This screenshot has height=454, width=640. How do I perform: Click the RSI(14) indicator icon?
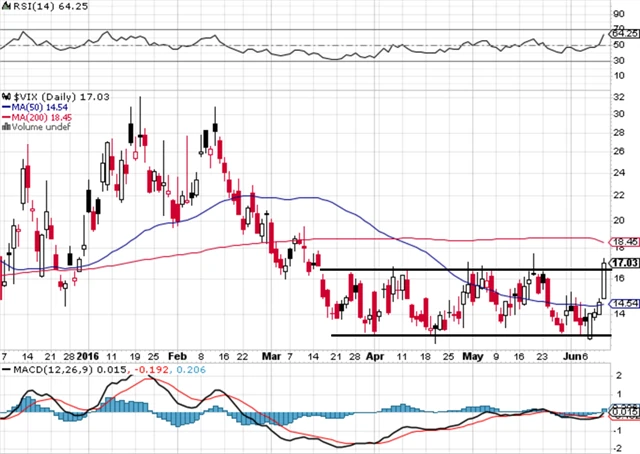click(x=5, y=7)
